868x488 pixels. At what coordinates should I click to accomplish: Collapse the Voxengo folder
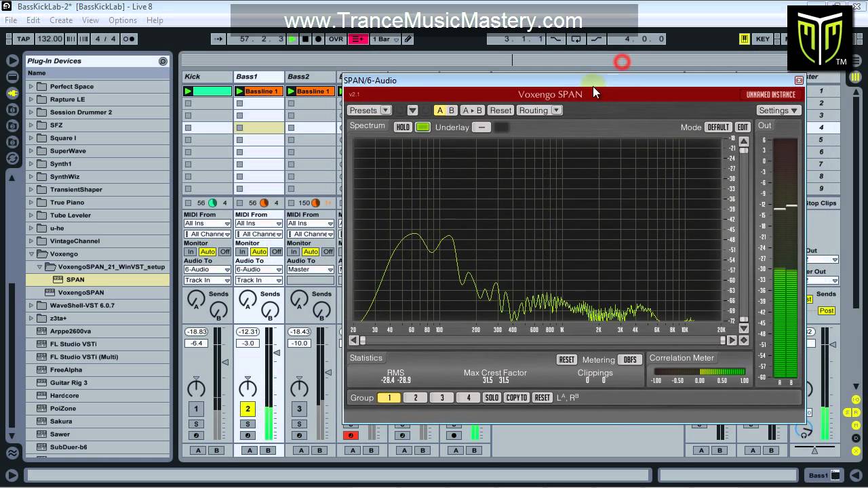click(31, 254)
